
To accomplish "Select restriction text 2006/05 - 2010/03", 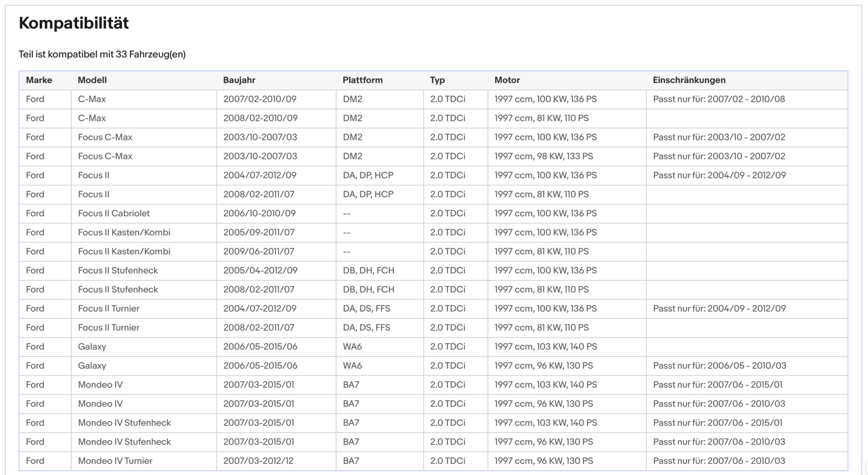I will pyautogui.click(x=719, y=366).
